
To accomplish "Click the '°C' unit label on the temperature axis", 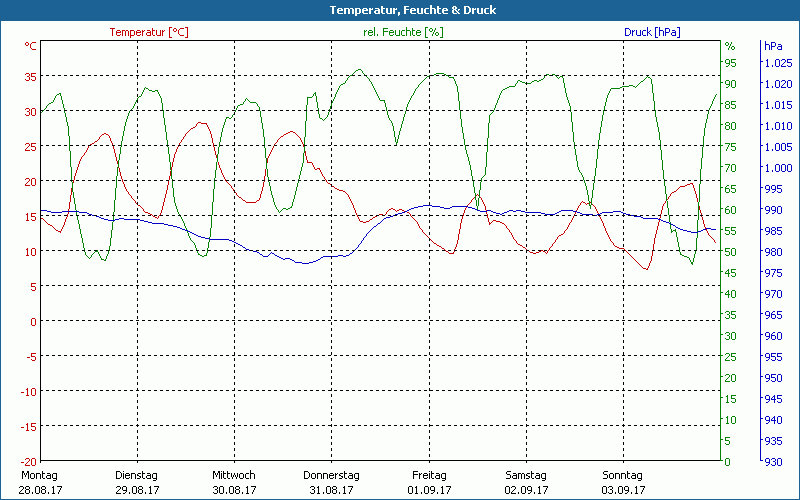I will [31, 46].
